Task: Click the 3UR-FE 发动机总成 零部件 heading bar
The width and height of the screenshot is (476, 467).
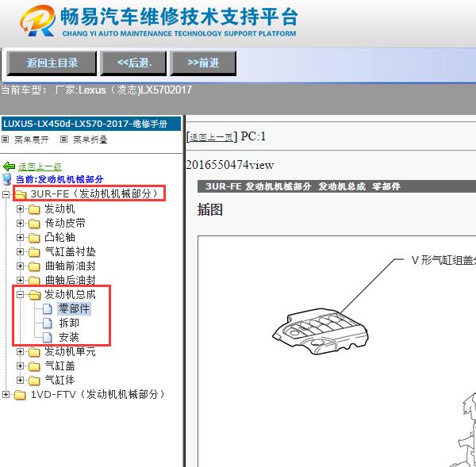Action: [x=336, y=186]
